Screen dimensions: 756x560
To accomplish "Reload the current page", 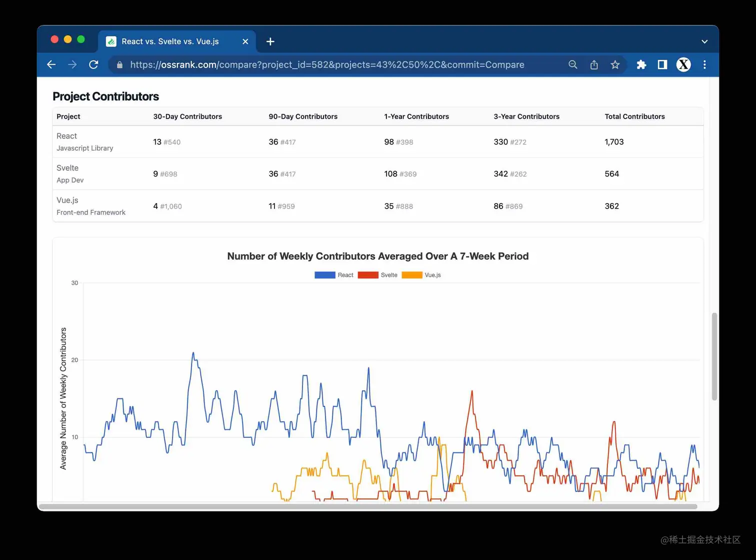I will click(93, 65).
